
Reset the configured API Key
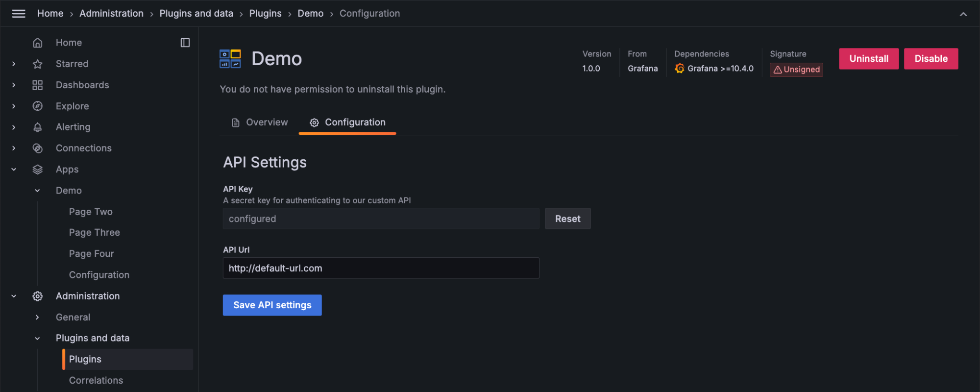tap(567, 219)
